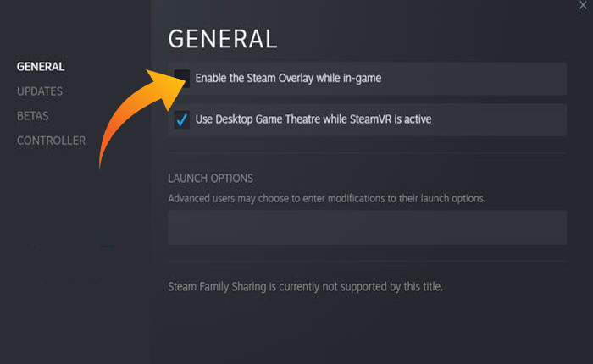This screenshot has height=364, width=593.
Task: Click the large GENERAL page heading
Action: 223,39
